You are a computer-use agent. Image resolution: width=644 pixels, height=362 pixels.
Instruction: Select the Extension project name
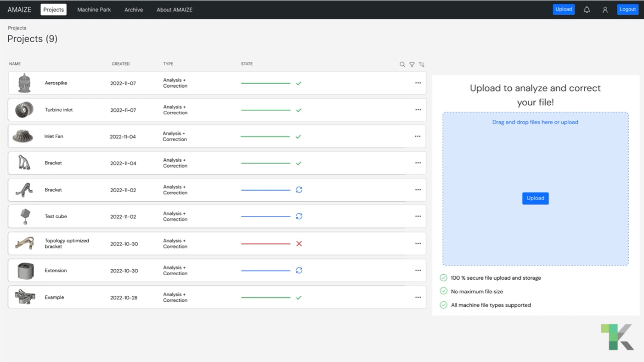pyautogui.click(x=56, y=271)
